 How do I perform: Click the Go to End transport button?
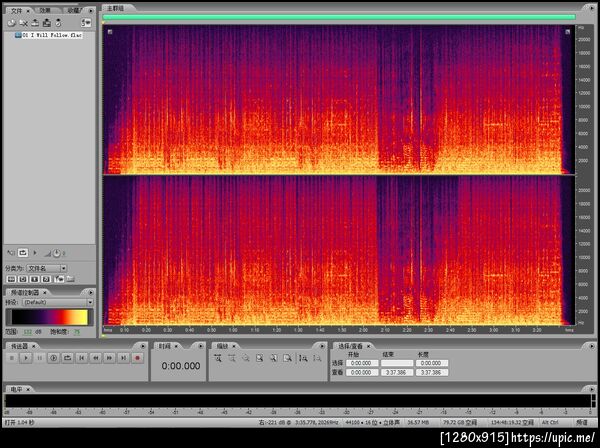123,357
